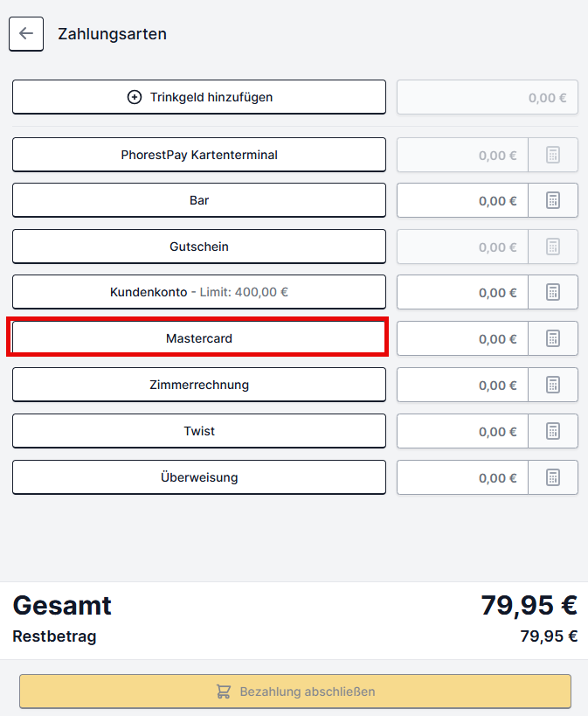Choose Bar as payment method
The height and width of the screenshot is (716, 588).
pos(199,200)
